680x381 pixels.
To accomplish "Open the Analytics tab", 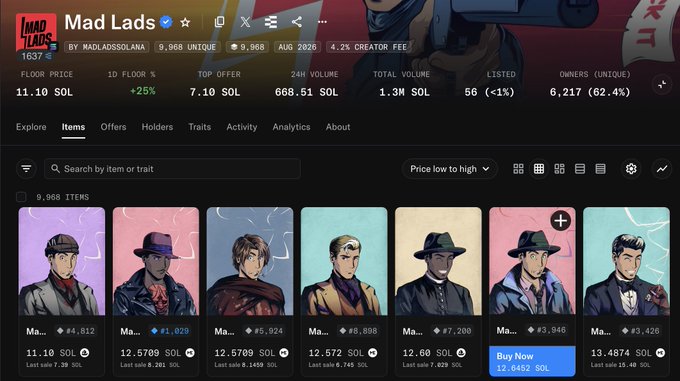I will pos(291,127).
